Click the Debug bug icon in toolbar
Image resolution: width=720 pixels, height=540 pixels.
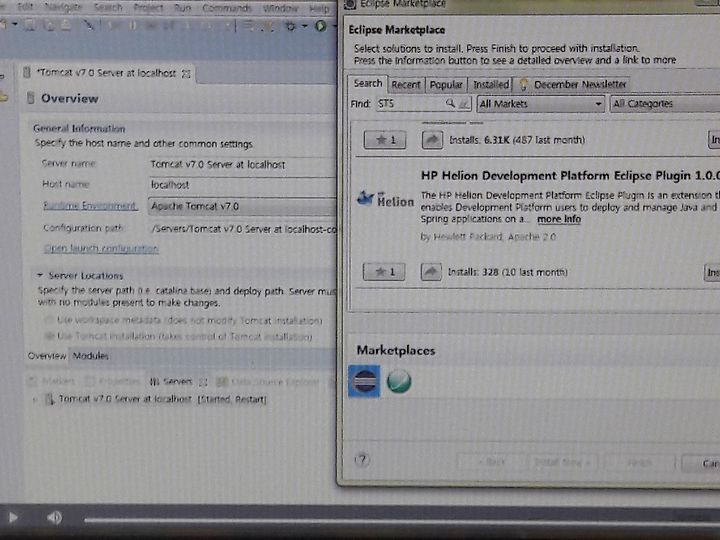tap(290, 27)
